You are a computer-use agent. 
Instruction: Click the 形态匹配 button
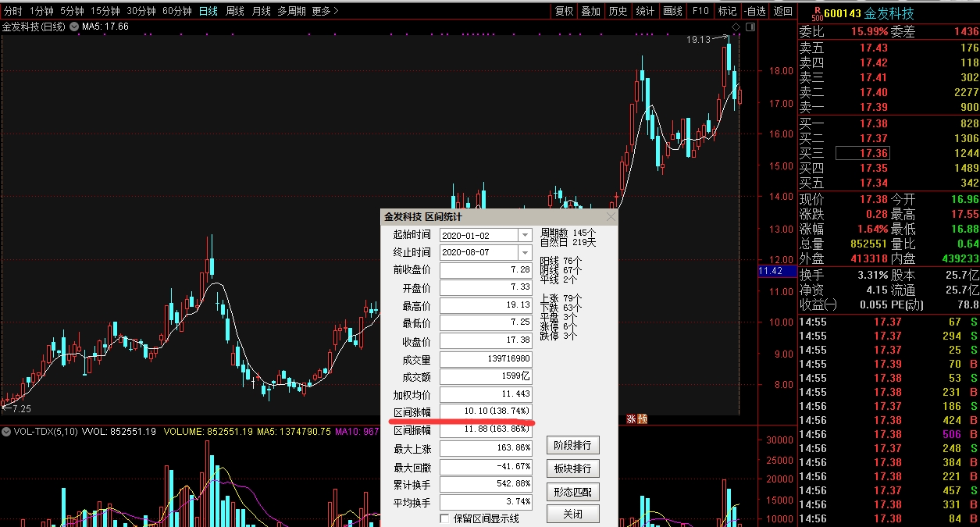(x=572, y=492)
